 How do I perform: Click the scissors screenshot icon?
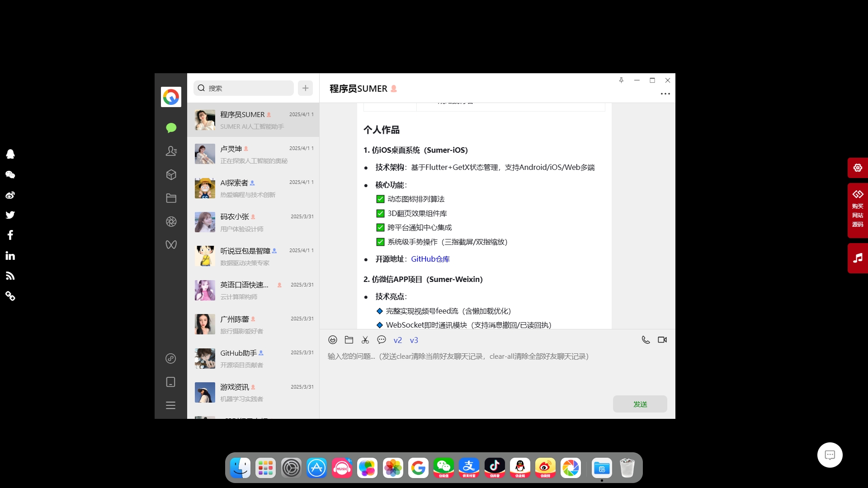pyautogui.click(x=365, y=340)
